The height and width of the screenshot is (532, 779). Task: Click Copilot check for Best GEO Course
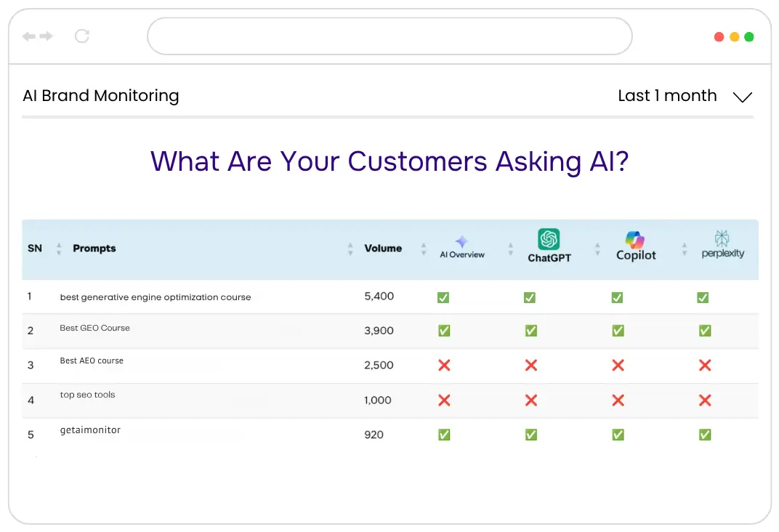618,331
